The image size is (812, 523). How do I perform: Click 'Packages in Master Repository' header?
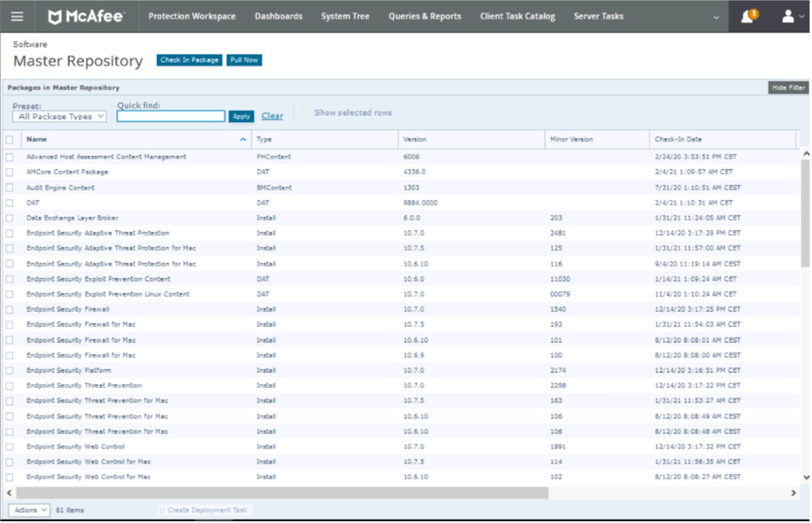coord(63,87)
